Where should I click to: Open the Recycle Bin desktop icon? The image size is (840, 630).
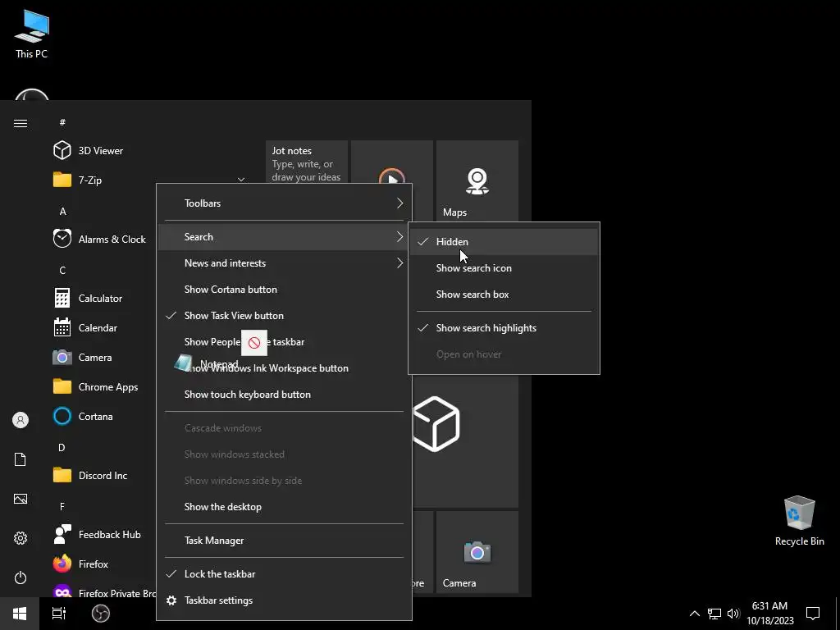[799, 520]
